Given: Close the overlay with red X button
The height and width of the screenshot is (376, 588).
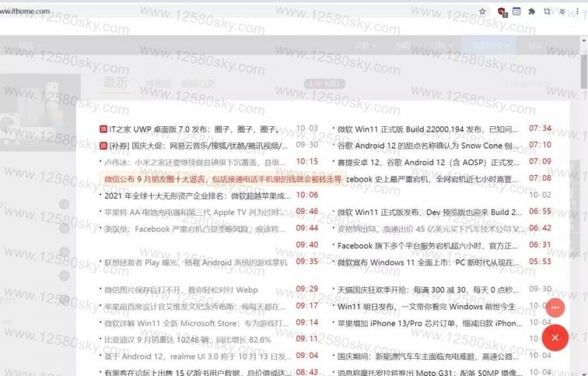Looking at the screenshot, I should [555, 337].
